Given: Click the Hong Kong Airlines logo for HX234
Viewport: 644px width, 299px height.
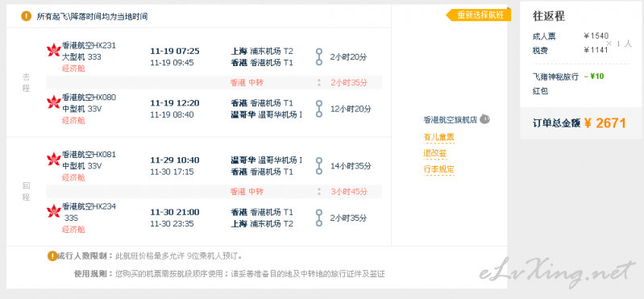Looking at the screenshot, I should [x=54, y=211].
